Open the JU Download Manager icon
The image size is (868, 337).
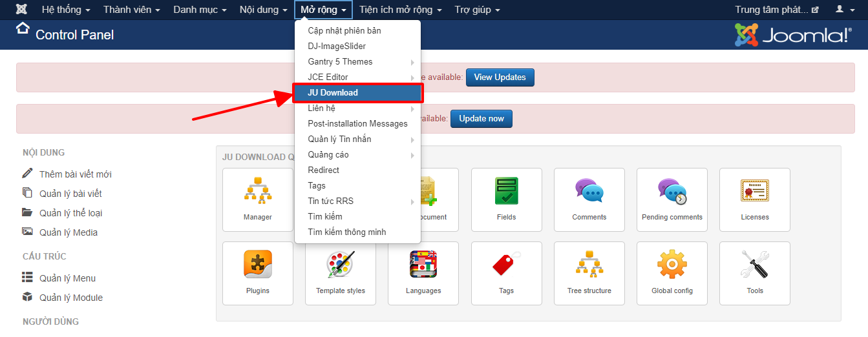point(258,199)
